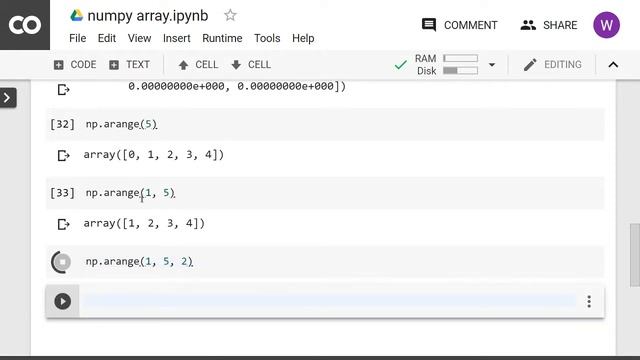The height and width of the screenshot is (360, 640).
Task: Click the connected green checkmark icon
Action: pos(400,64)
